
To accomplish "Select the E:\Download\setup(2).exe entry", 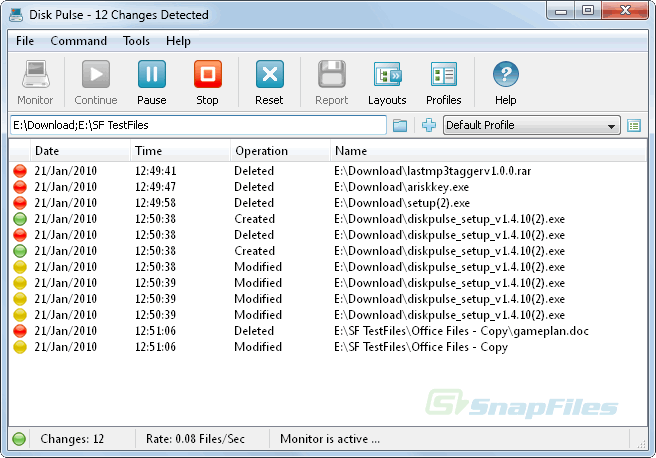I will pyautogui.click(x=402, y=203).
